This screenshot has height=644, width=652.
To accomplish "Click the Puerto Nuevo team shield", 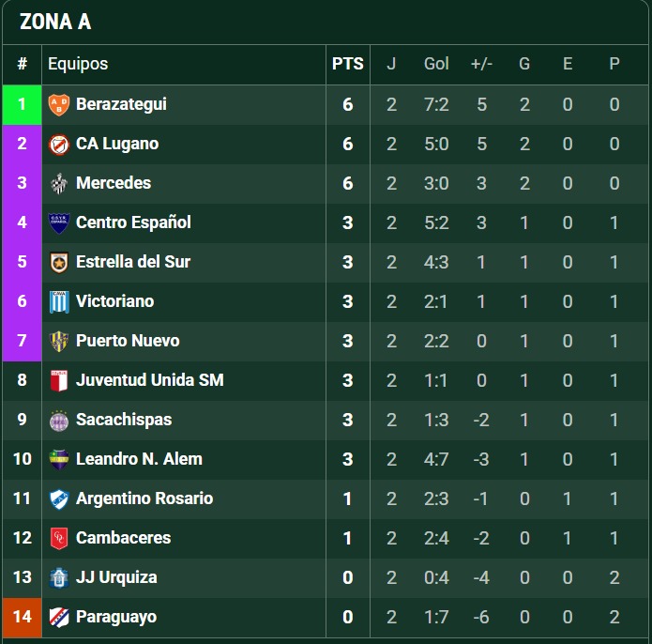I will [59, 342].
